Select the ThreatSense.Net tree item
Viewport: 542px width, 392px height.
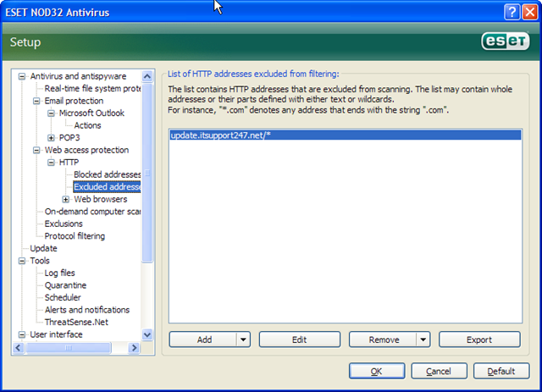tap(76, 323)
